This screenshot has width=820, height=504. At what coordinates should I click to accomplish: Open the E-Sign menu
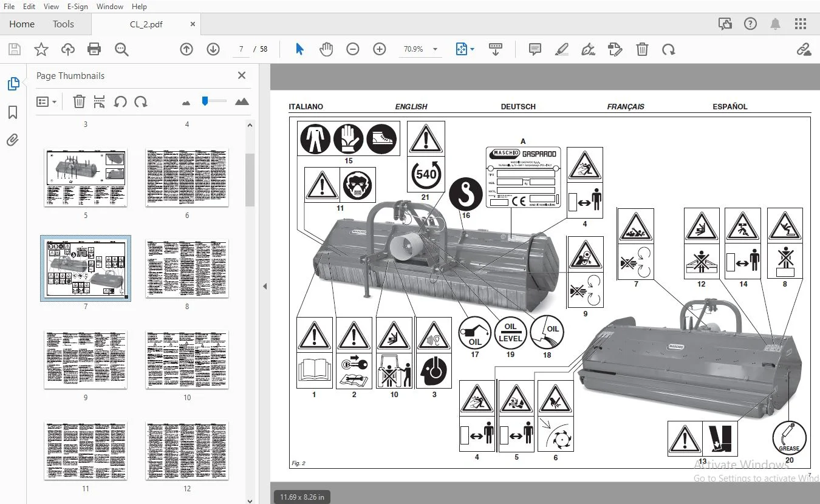[x=78, y=7]
